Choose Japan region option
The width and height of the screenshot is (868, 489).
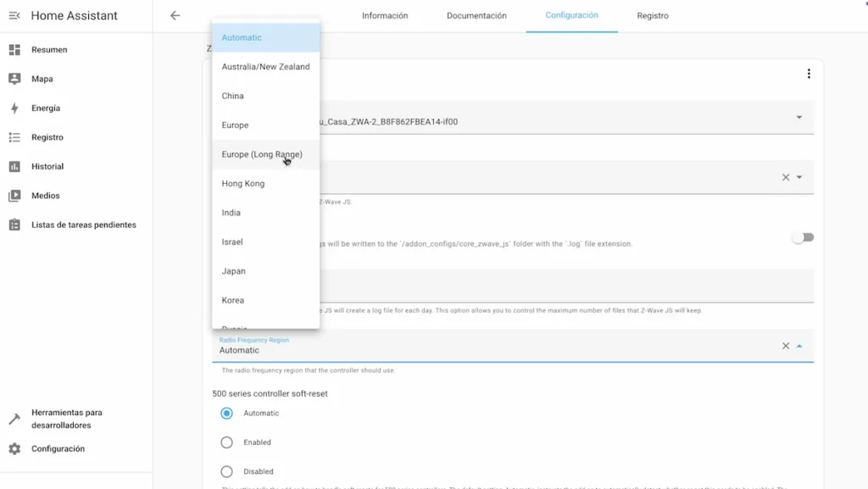coord(265,271)
